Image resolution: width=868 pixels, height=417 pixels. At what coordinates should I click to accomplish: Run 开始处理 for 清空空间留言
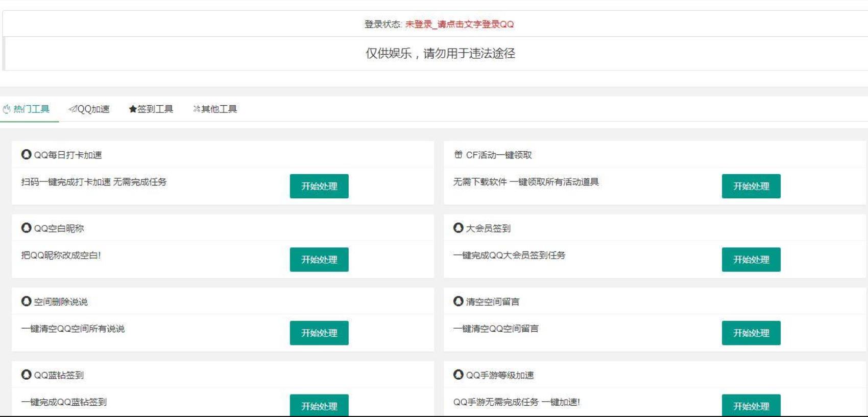pos(751,333)
